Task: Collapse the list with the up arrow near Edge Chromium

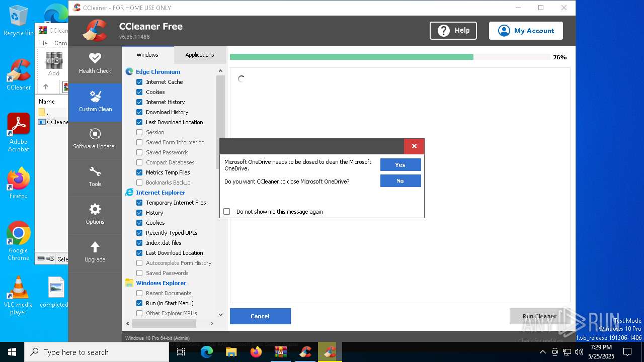Action: coord(220,71)
